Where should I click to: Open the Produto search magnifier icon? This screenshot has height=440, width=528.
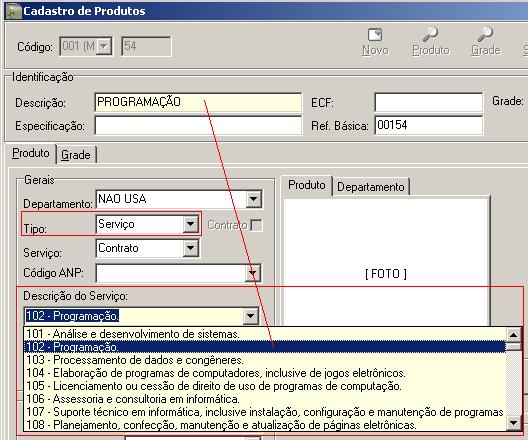pos(430,34)
